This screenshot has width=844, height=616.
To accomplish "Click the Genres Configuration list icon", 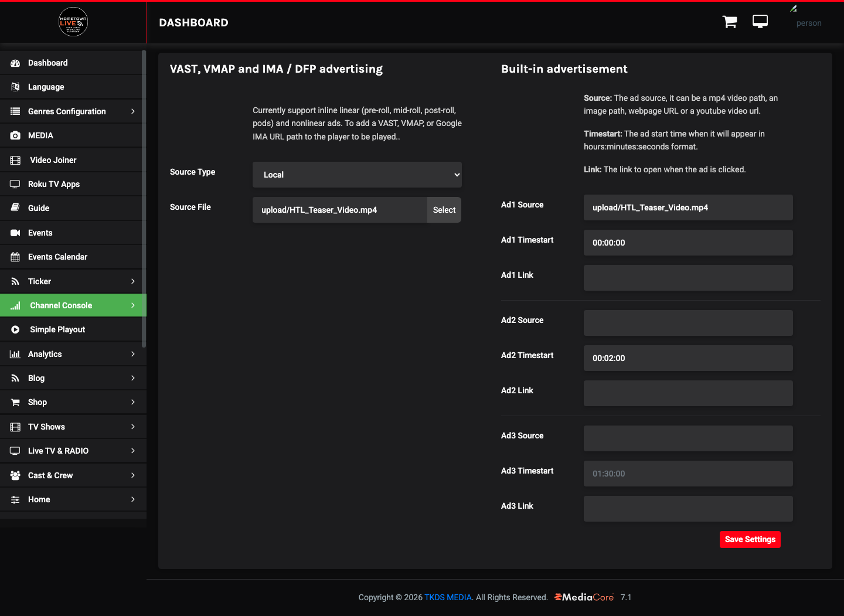I will click(15, 111).
